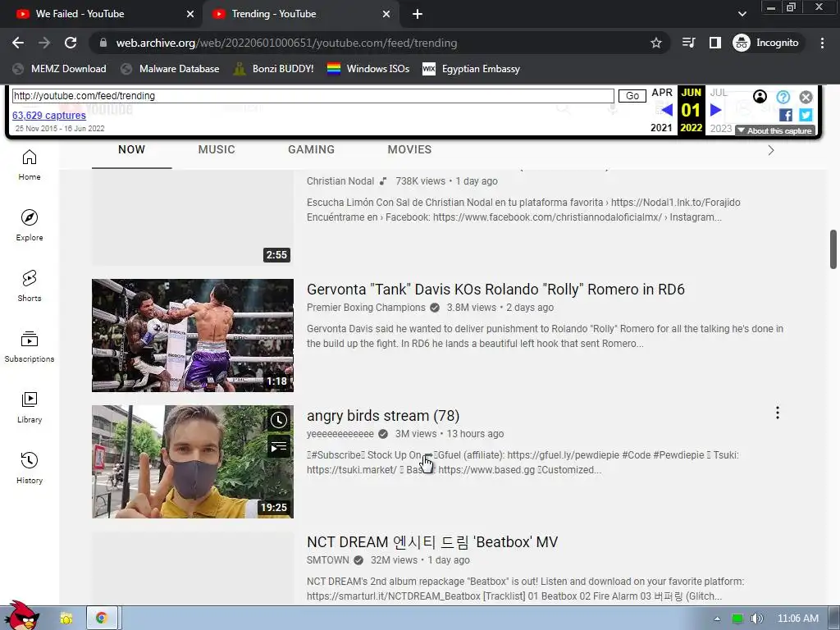This screenshot has width=840, height=630.
Task: Click the Go button in Wayback toolbar
Action: (x=632, y=96)
